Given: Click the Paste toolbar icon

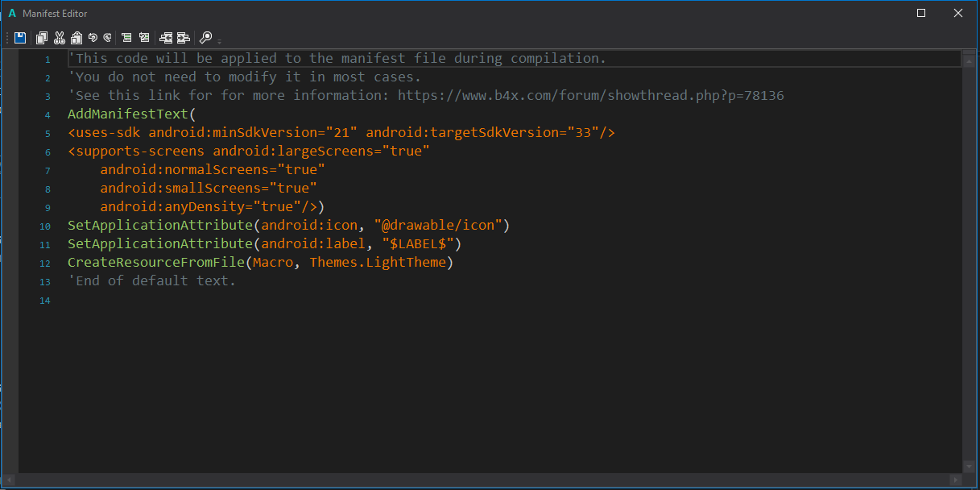Looking at the screenshot, I should point(76,37).
